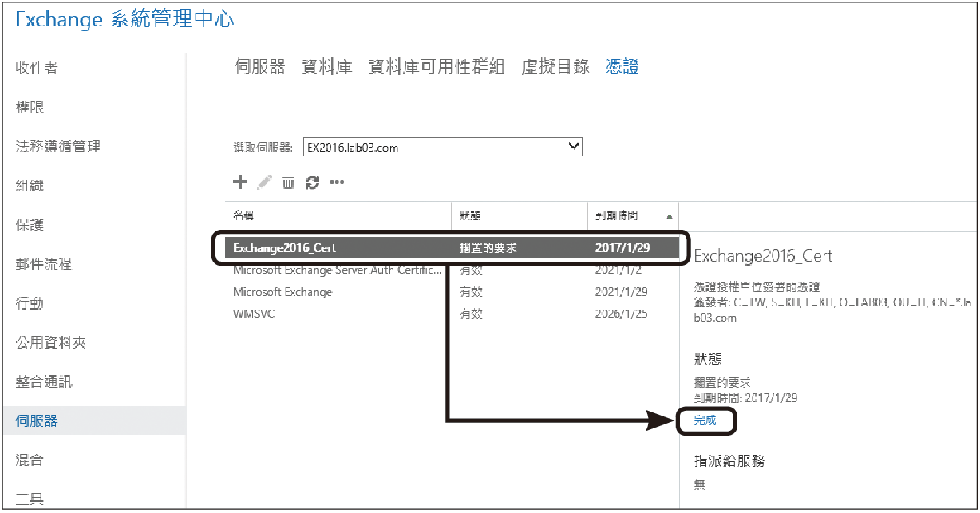This screenshot has height=513, width=980.
Task: Click the edit pencil icon
Action: pyautogui.click(x=265, y=183)
